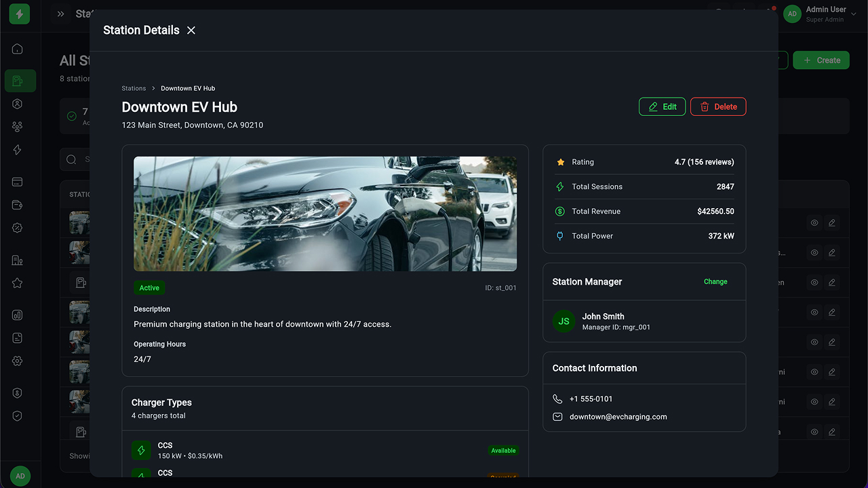Image resolution: width=868 pixels, height=488 pixels.
Task: Click the Create button in the header
Action: point(821,60)
